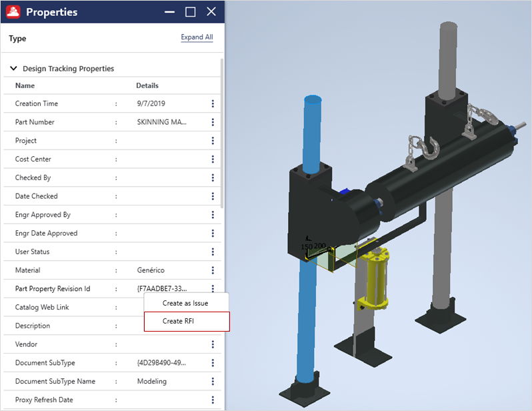Choose Create RFI from context menu
The image size is (532, 411).
(x=187, y=322)
